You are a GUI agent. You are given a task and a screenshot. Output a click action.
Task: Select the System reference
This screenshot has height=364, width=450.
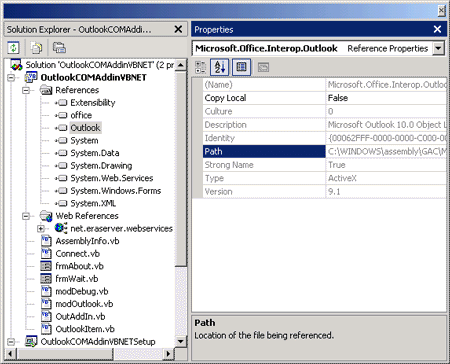pos(84,141)
